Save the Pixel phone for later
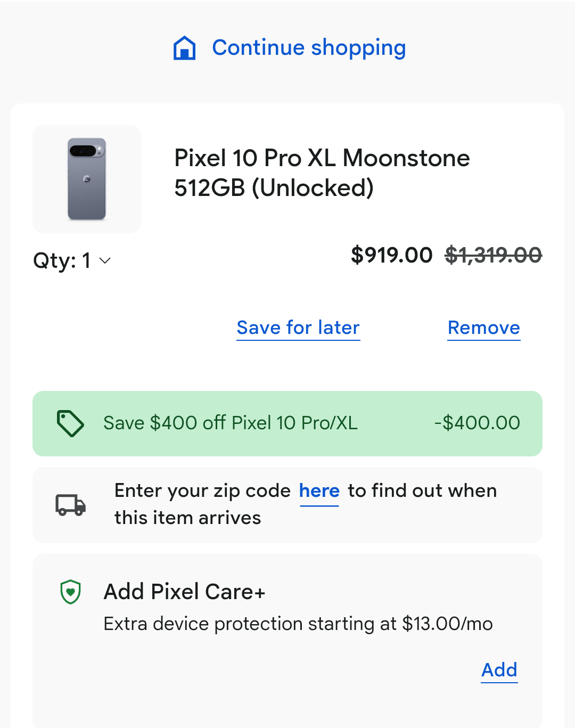The height and width of the screenshot is (728, 575). 298,328
